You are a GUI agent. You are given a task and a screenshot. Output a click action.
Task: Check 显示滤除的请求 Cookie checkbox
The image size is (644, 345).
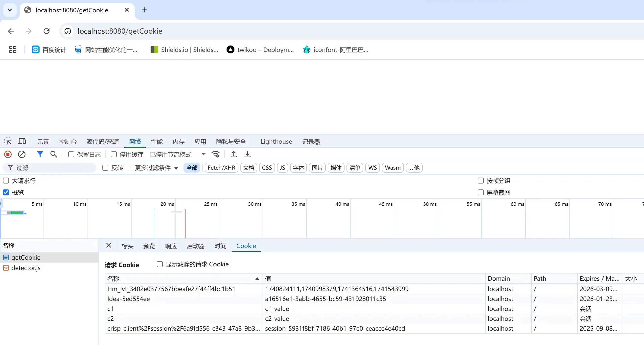click(160, 264)
